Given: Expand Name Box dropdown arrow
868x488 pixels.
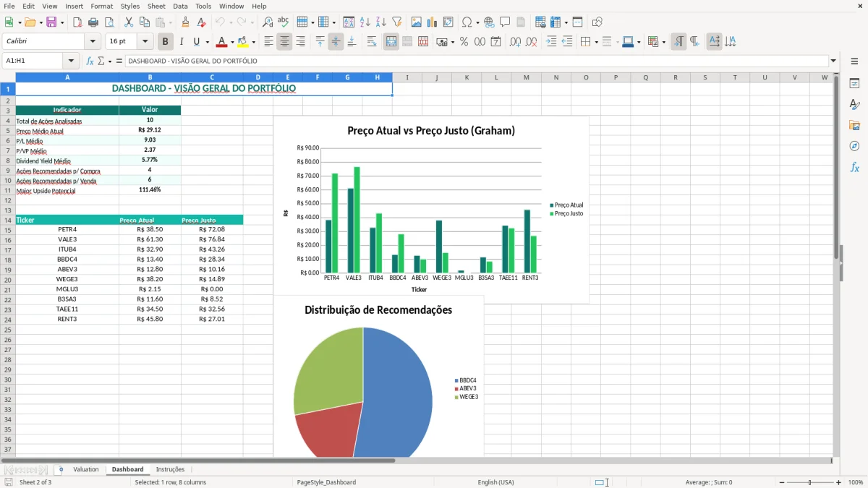Looking at the screenshot, I should (x=71, y=61).
